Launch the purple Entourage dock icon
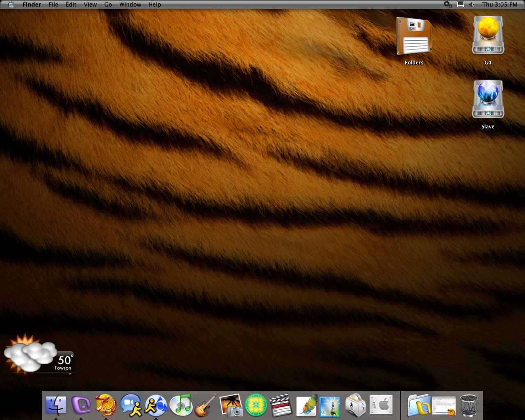Screen dimensions: 525x420 81,405
